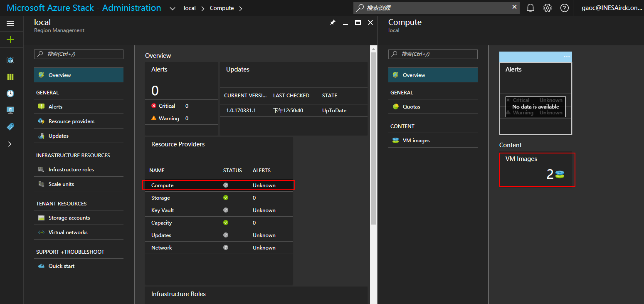Screen dimensions: 644x304
Task: Click the Capacity resource provider row
Action: tap(219, 222)
